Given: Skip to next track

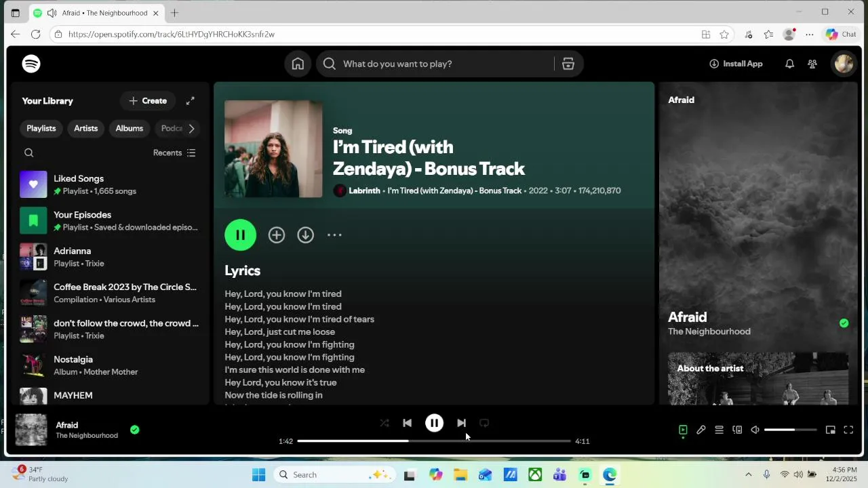Looking at the screenshot, I should click(x=461, y=423).
